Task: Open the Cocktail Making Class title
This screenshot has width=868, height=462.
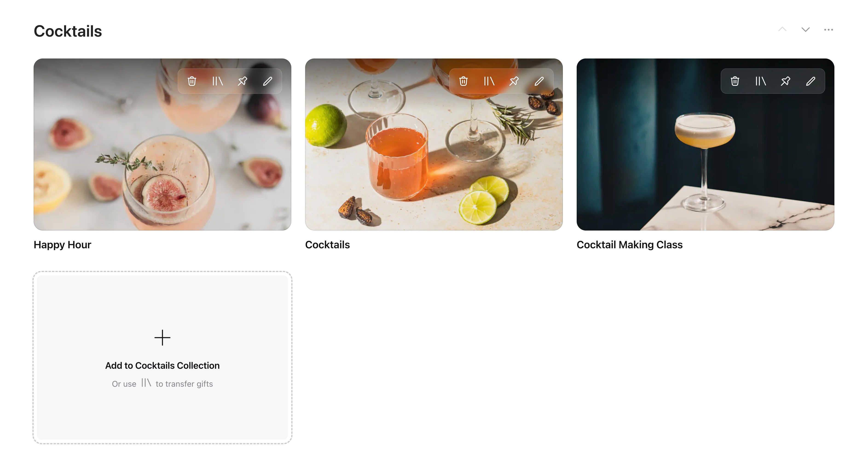Action: (629, 245)
